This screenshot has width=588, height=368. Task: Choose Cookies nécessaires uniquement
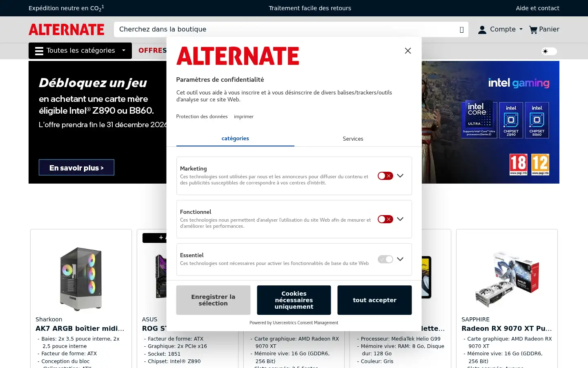tap(294, 300)
